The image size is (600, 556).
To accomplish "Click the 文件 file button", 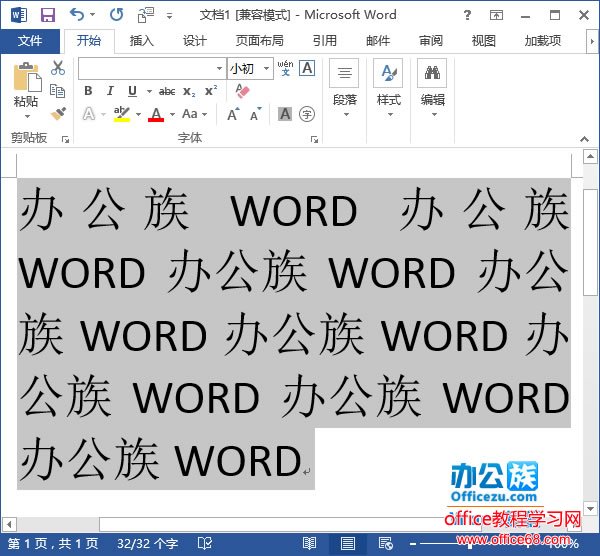I will [x=30, y=41].
